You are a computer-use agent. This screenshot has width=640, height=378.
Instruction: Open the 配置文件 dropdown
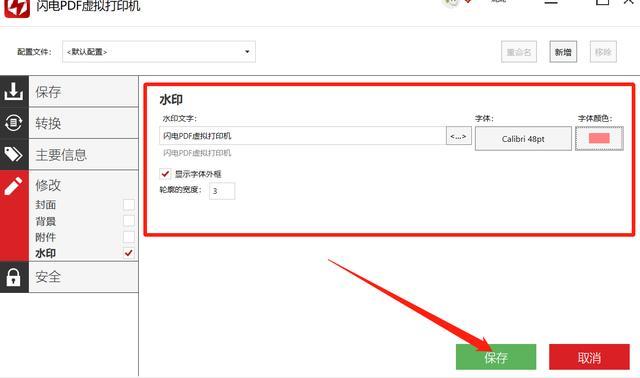click(159, 52)
